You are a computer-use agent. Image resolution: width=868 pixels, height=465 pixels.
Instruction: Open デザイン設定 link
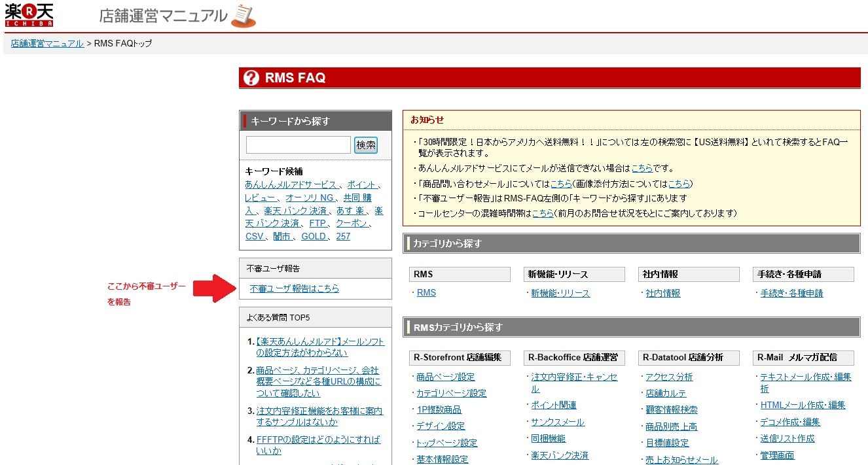pos(441,426)
